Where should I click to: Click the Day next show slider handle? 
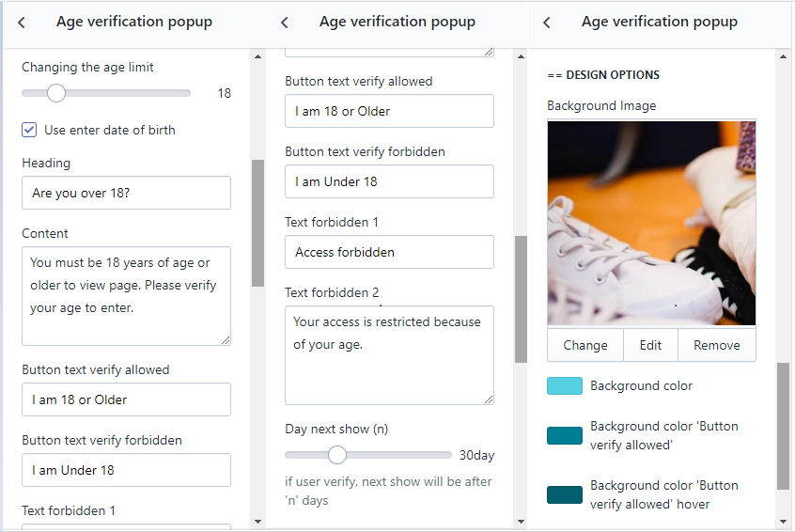[x=337, y=455]
